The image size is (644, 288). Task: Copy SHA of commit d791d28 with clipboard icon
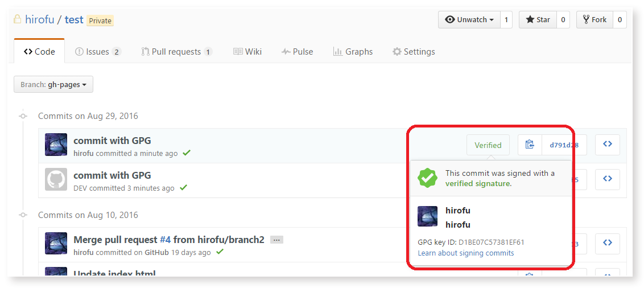pos(530,145)
